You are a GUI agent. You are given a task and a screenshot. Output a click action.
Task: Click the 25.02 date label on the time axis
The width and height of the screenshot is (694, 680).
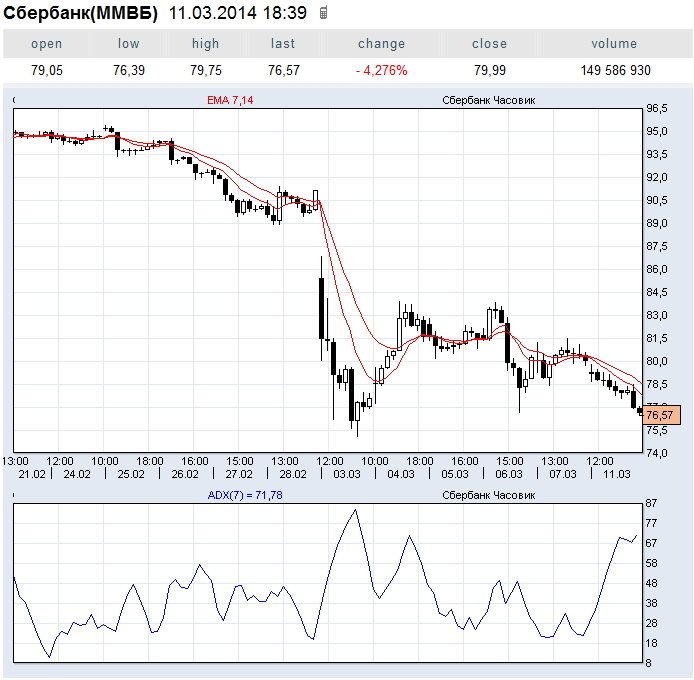tap(131, 474)
